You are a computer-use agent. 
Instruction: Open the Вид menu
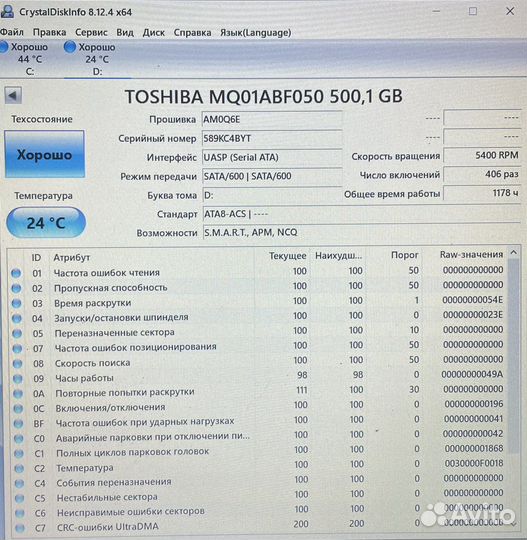click(125, 33)
